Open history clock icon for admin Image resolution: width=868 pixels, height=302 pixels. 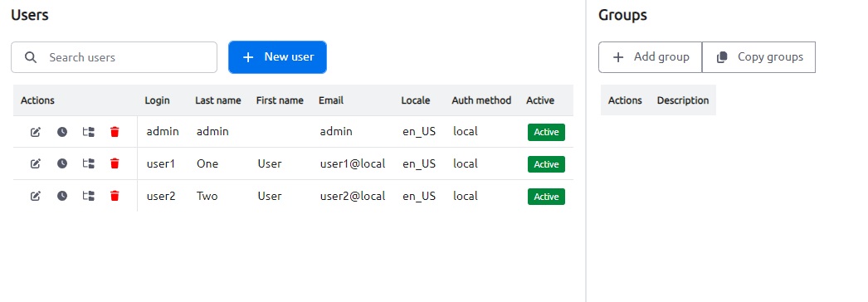coord(62,132)
